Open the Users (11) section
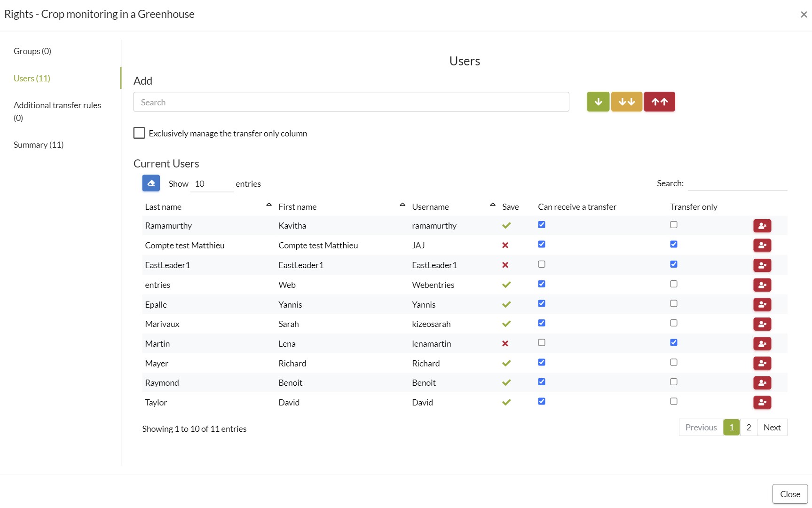The image size is (812, 508). pos(32,78)
